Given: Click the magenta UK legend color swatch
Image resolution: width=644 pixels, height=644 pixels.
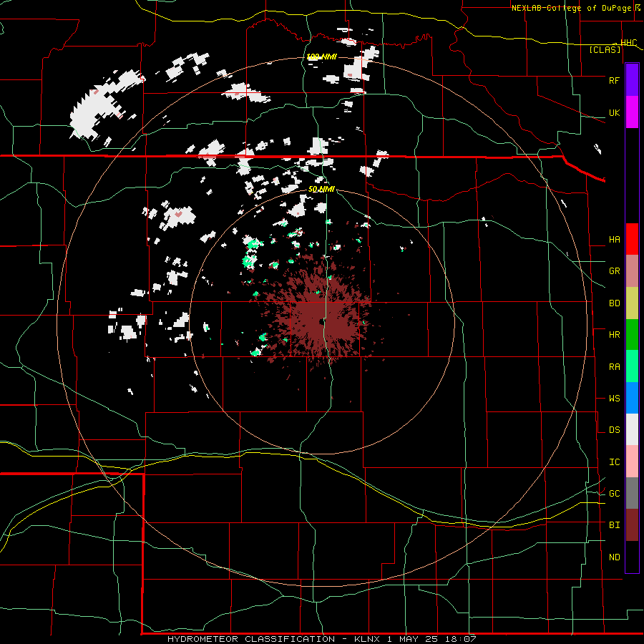Looking at the screenshot, I should click(632, 112).
